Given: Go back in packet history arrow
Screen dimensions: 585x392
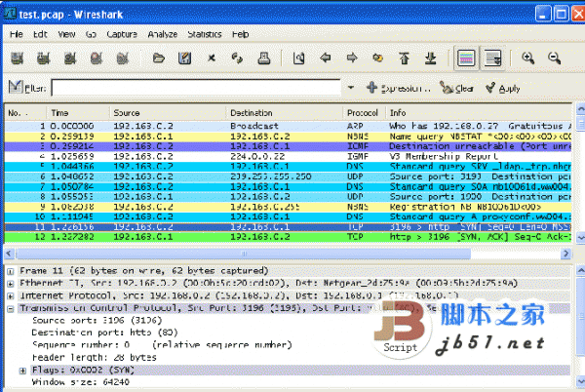Looking at the screenshot, I should (x=326, y=59).
